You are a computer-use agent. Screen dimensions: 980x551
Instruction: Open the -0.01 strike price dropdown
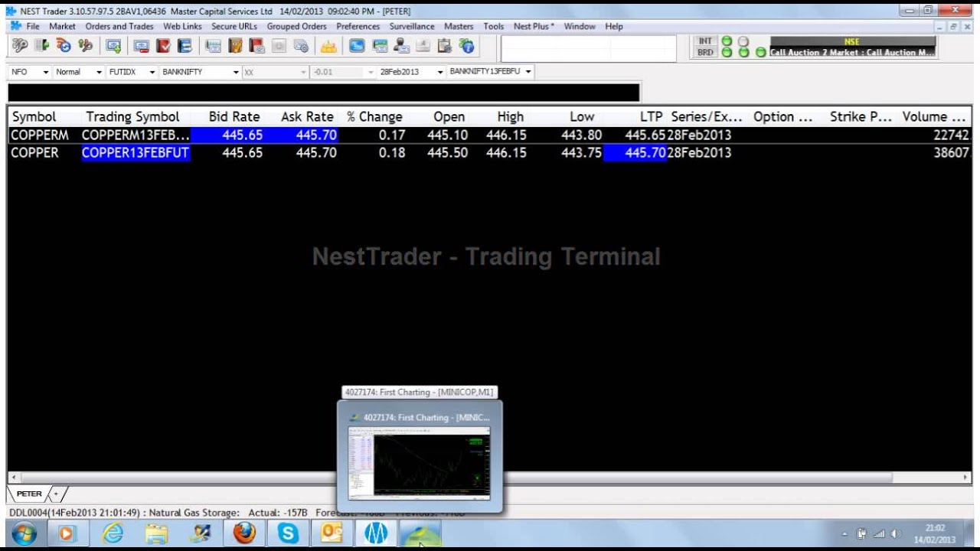pyautogui.click(x=371, y=72)
